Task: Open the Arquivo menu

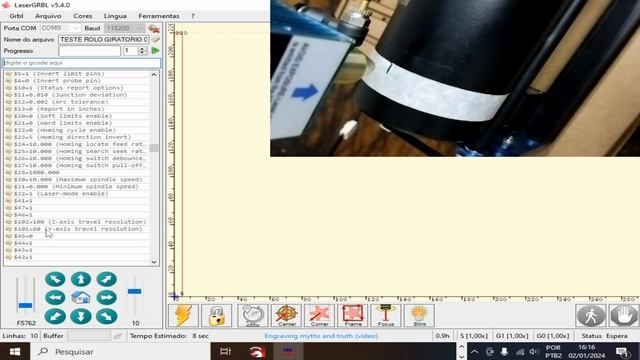Action: (48, 16)
